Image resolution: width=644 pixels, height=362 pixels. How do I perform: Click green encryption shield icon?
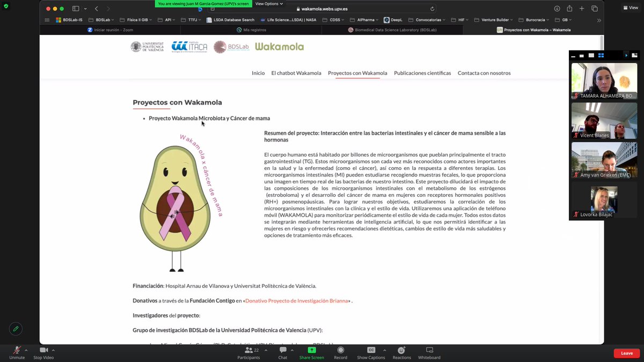coord(6,5)
